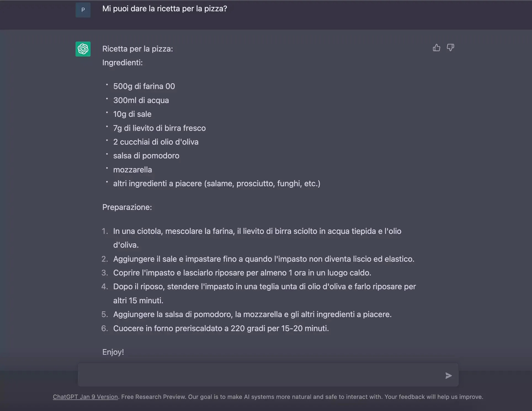The width and height of the screenshot is (532, 411).
Task: Click the 'Free Research Preview' footer text
Action: pos(153,397)
